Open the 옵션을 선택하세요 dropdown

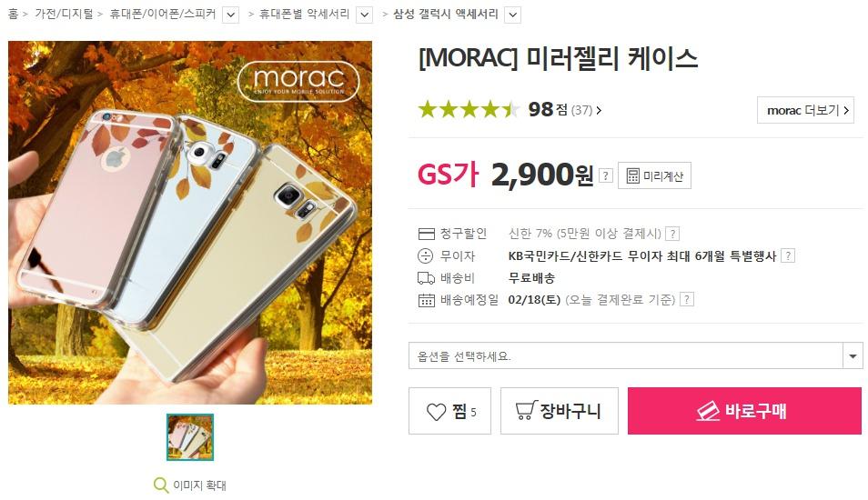(635, 355)
